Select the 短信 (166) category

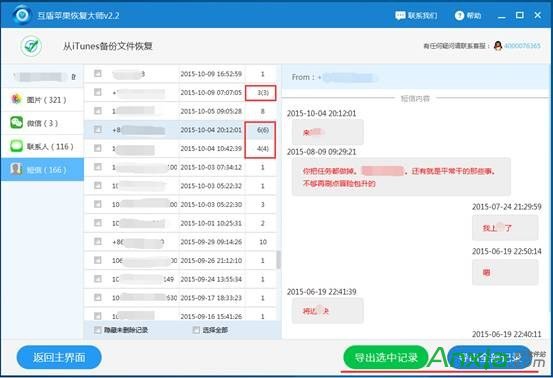(x=42, y=170)
